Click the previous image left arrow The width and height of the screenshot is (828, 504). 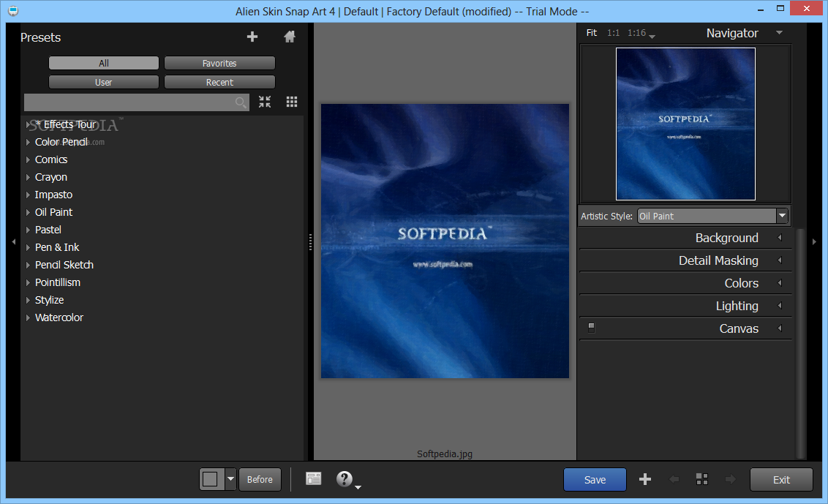coord(674,479)
